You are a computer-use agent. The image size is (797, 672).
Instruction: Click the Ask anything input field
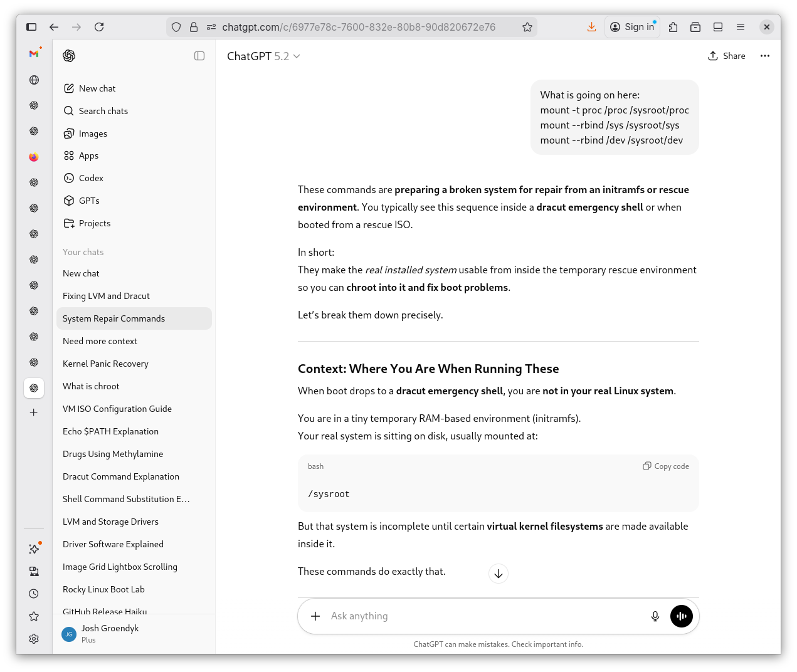tap(483, 616)
